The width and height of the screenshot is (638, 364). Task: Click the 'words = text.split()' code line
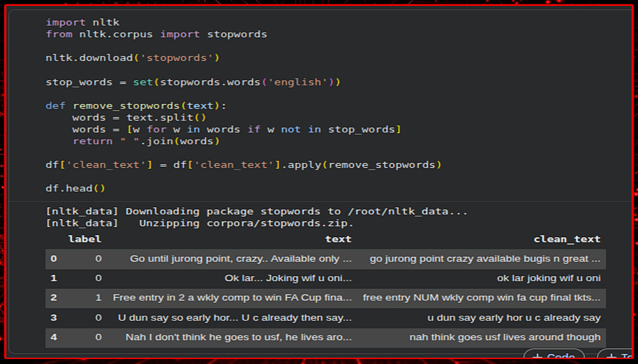(x=139, y=117)
